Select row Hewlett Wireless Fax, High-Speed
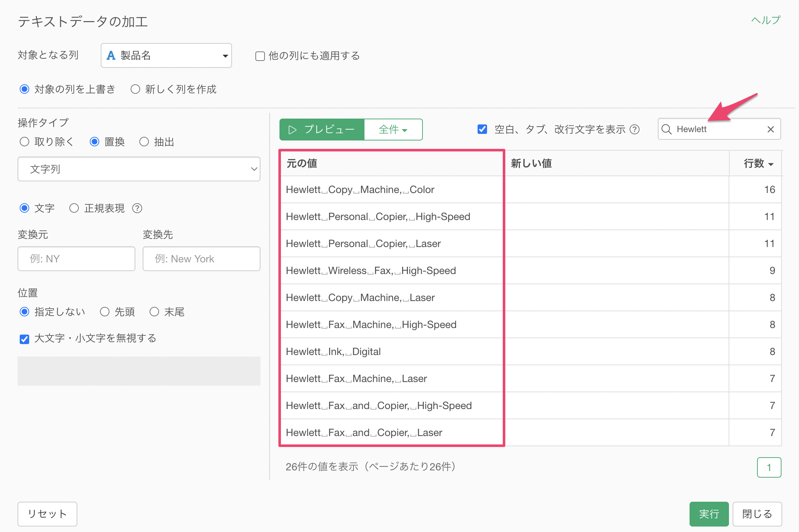Viewport: 799px width, 532px height. pos(531,271)
